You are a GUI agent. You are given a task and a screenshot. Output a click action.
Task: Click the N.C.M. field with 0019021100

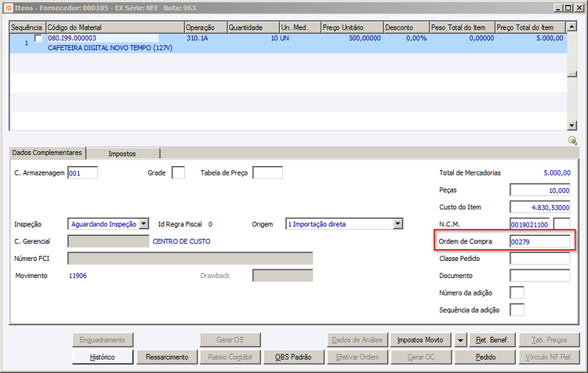(529, 224)
